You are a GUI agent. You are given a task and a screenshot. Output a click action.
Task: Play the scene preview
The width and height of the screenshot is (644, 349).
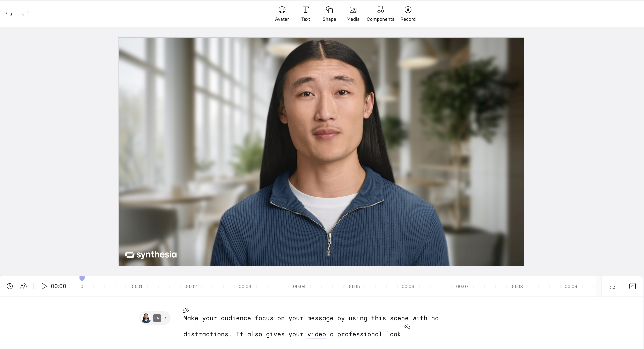44,286
